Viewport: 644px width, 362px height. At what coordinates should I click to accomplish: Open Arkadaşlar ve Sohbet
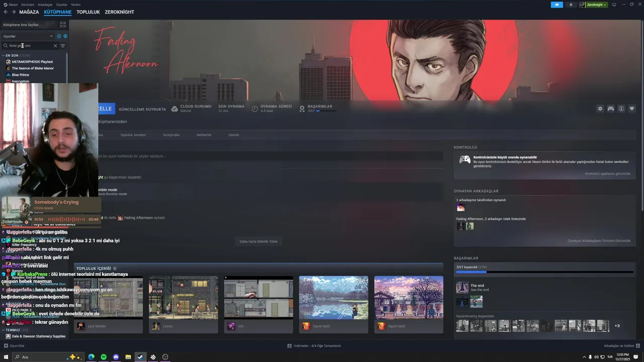[x=621, y=346]
